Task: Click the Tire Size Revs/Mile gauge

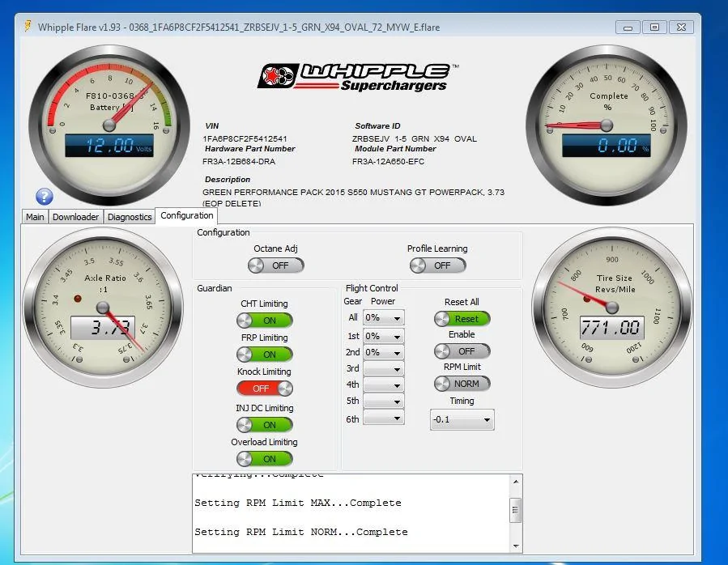Action: pos(612,308)
